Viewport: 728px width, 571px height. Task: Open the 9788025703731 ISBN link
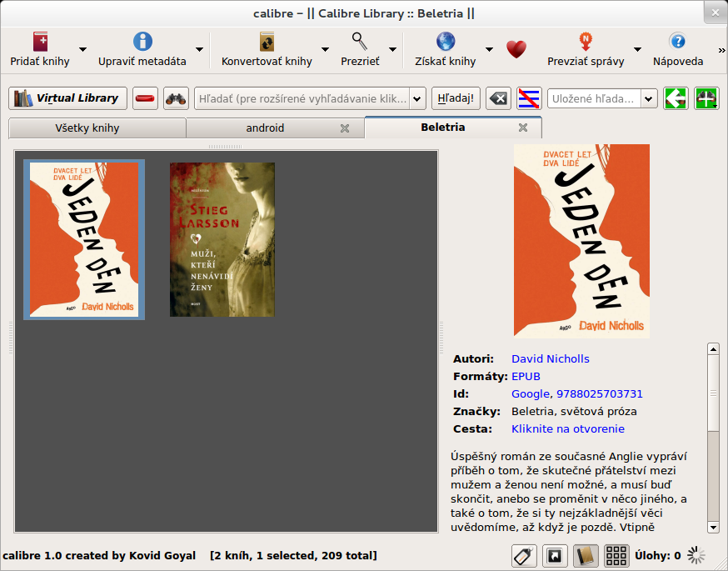tap(600, 394)
